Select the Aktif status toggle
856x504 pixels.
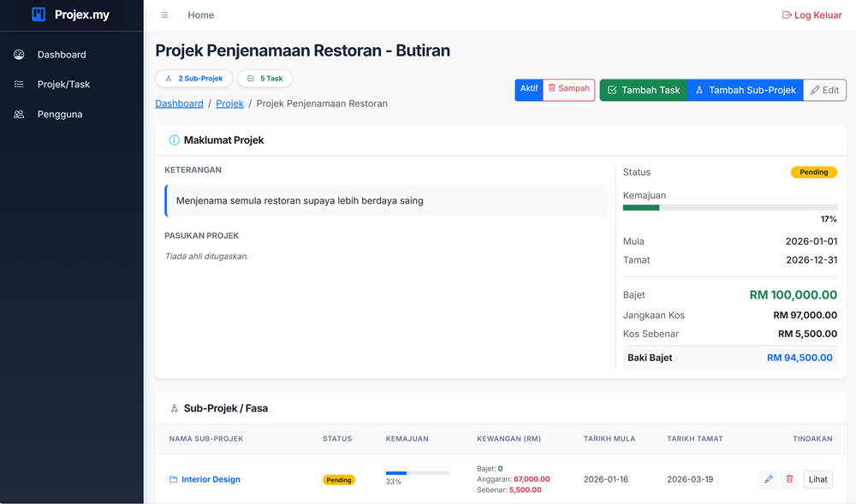click(529, 90)
